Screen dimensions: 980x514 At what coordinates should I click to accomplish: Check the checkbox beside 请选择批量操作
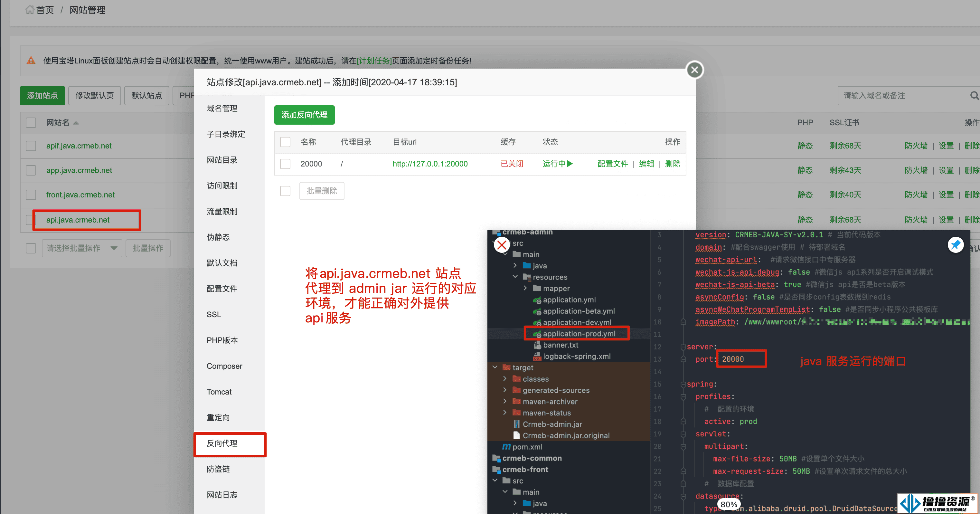point(31,248)
